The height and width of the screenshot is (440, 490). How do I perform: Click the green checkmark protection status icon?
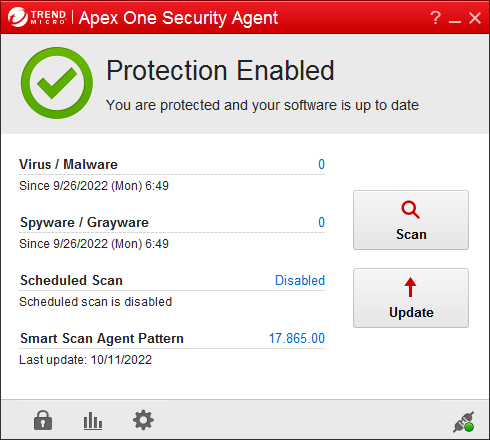pos(57,83)
